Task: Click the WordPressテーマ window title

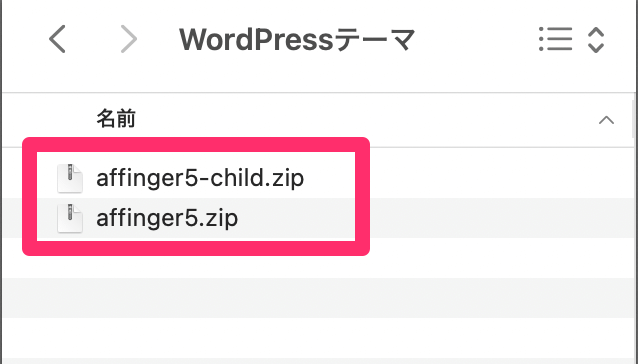Action: click(x=297, y=39)
